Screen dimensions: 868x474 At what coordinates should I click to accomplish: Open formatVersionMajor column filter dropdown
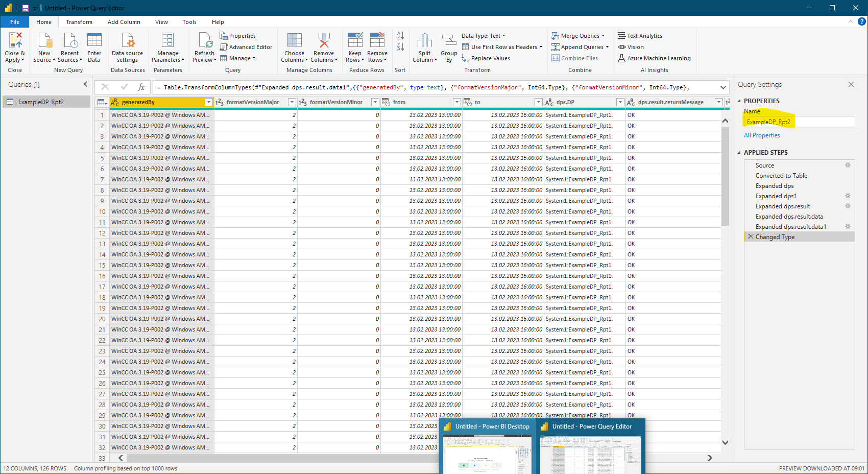click(x=292, y=102)
